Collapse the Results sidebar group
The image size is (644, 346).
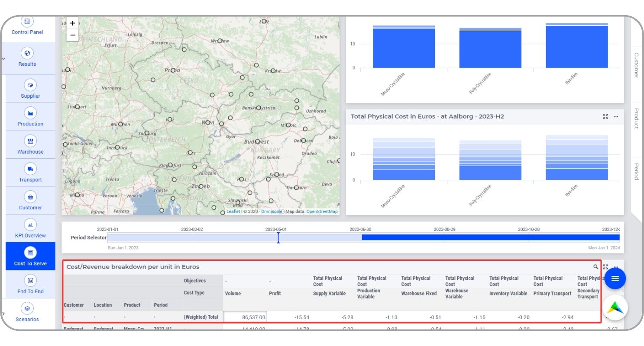click(3, 58)
